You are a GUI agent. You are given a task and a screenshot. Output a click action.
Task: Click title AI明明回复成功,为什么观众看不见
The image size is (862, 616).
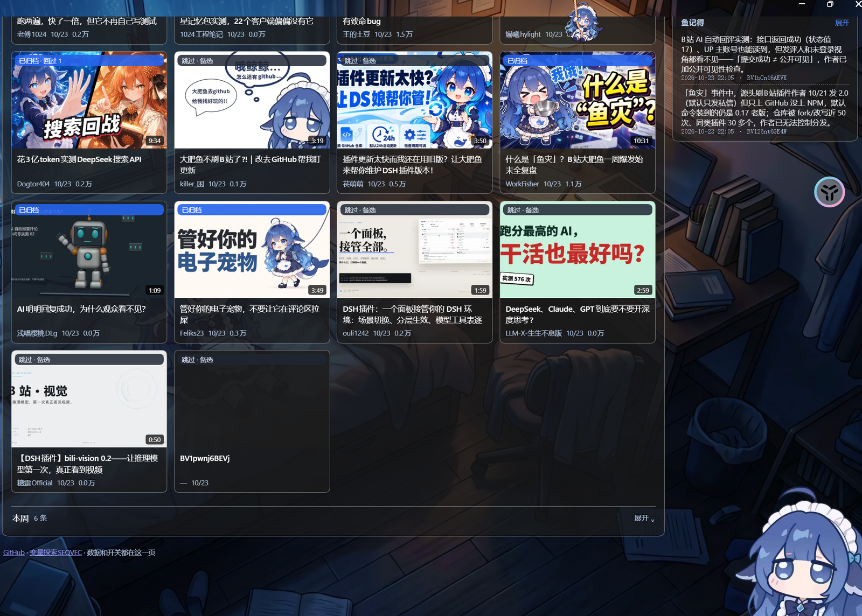[x=81, y=309]
